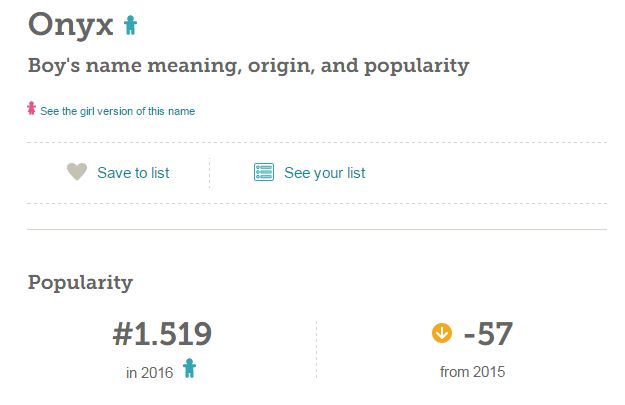This screenshot has height=405, width=625.
Task: Open the girl version of this name
Action: [117, 111]
